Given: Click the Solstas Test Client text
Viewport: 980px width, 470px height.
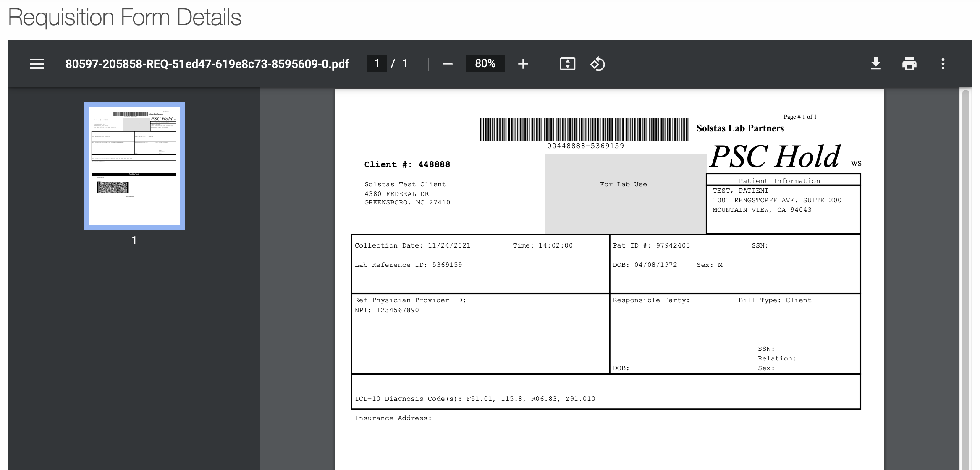Looking at the screenshot, I should [x=405, y=184].
